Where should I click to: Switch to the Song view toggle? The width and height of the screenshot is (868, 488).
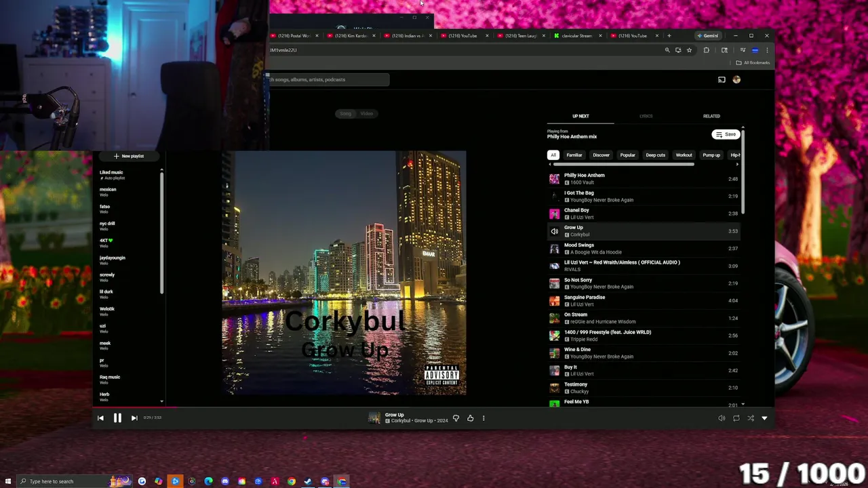[x=346, y=113]
